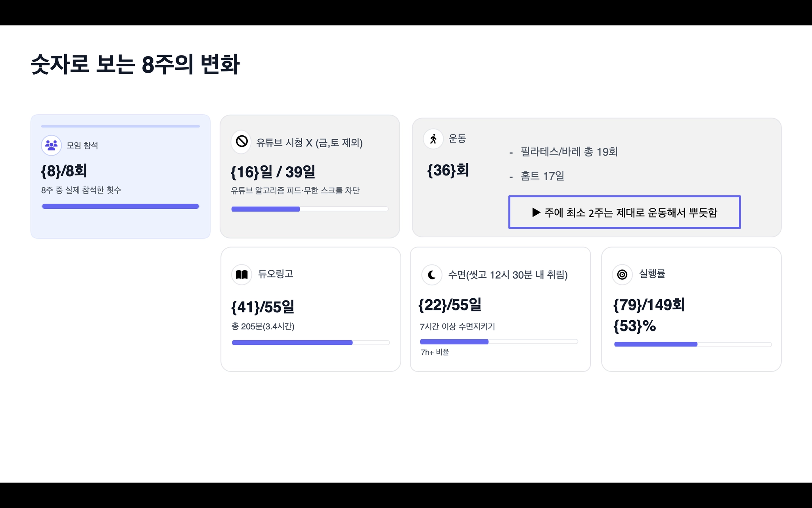
Task: Click the 홈트 17일 line
Action: 542,176
